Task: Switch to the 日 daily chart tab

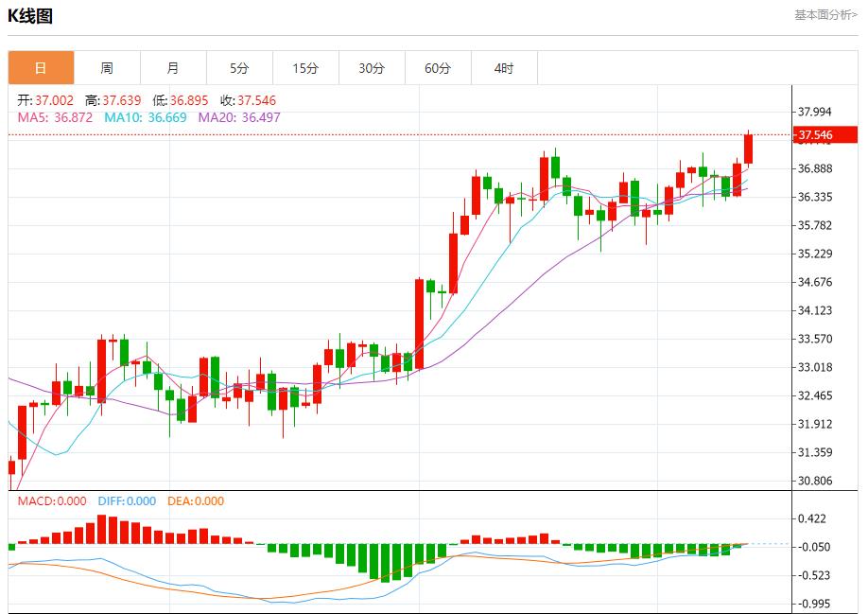Action: (41, 68)
